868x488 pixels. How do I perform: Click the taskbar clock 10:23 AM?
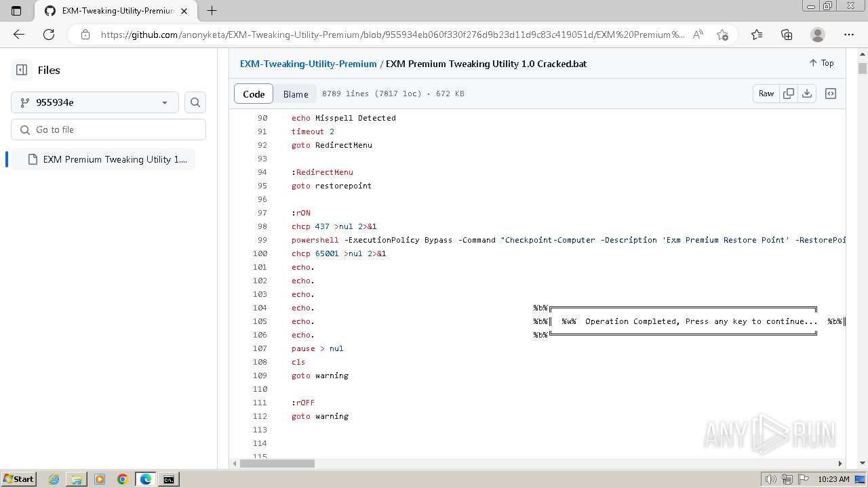pyautogui.click(x=833, y=479)
